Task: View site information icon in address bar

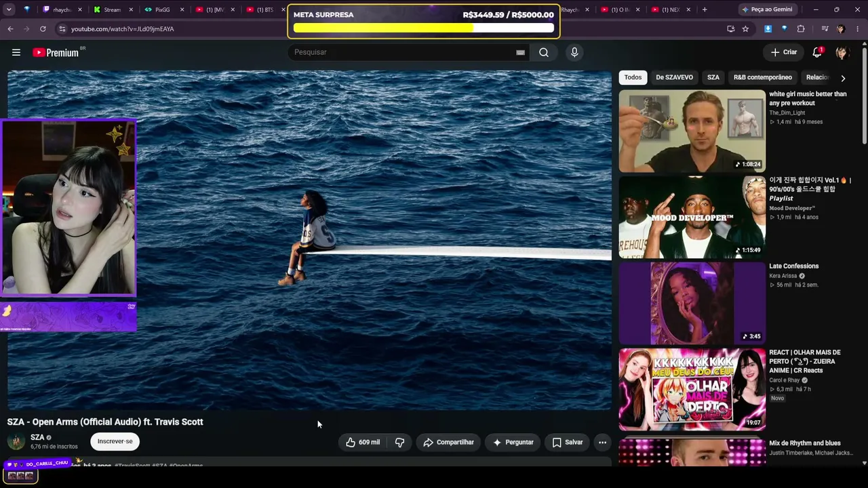Action: coord(62,29)
